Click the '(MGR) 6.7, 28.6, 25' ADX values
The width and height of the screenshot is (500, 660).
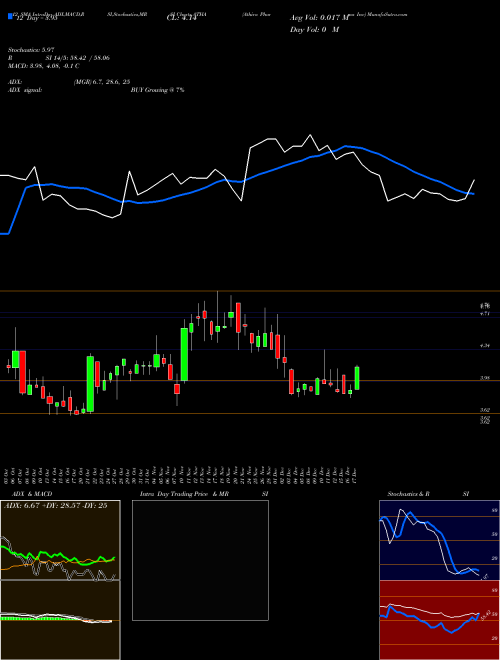102,82
